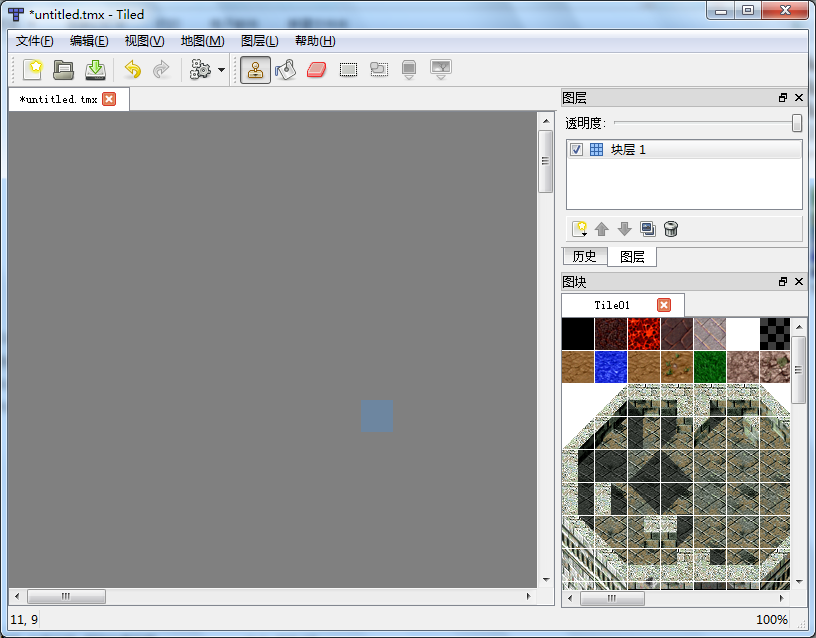Switch to the 历史 tab

click(584, 256)
